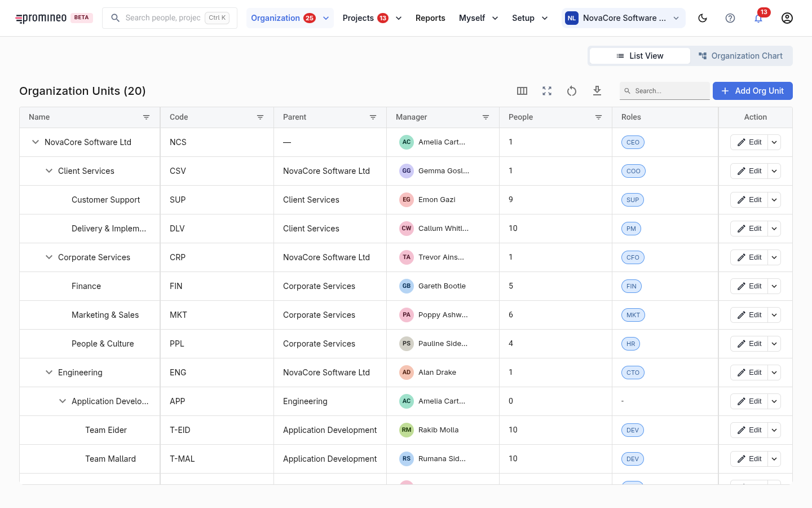
Task: Edit the Team Mallard unit
Action: tap(749, 459)
